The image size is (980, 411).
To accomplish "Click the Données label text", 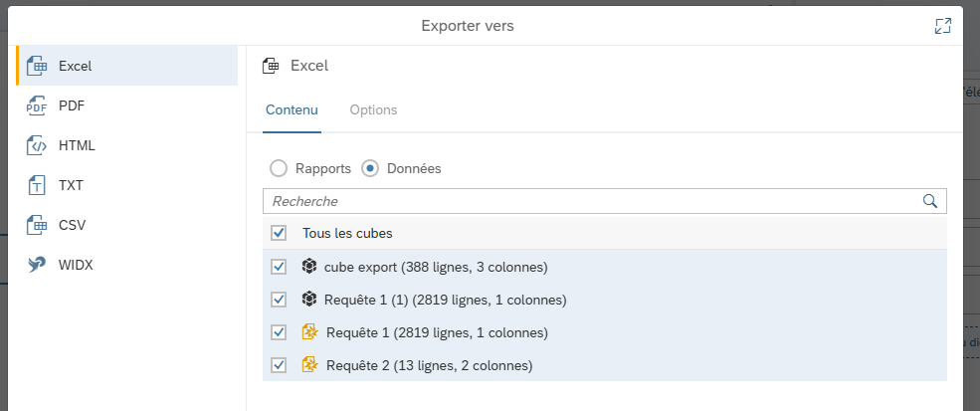I will click(x=414, y=168).
